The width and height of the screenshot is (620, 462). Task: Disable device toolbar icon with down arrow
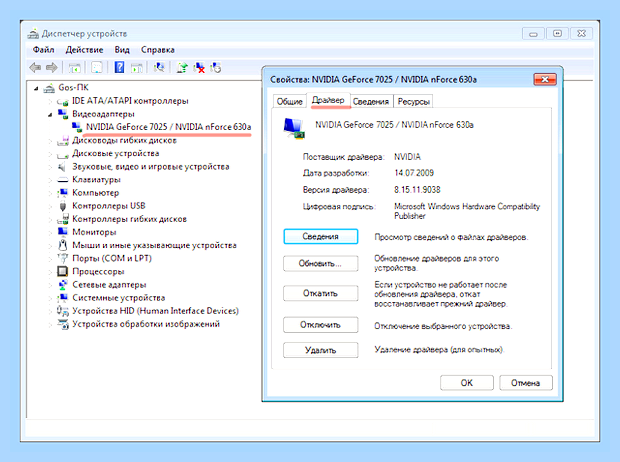click(216, 68)
